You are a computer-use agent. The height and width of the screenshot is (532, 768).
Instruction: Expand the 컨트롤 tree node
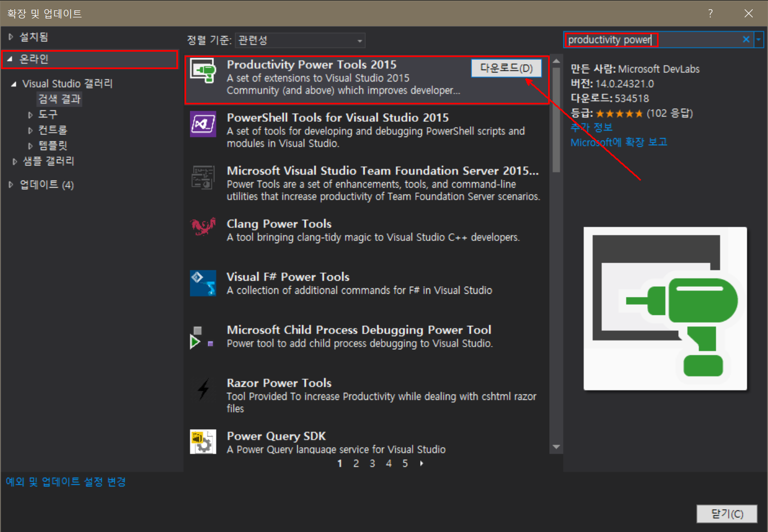(x=30, y=130)
